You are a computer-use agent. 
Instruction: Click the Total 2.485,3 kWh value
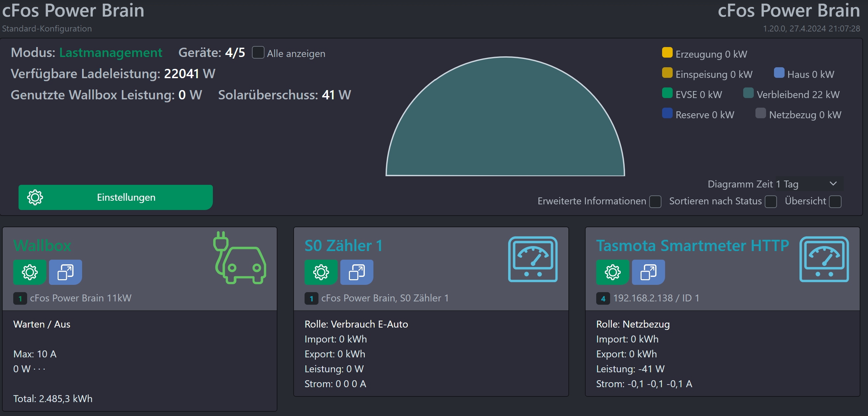pos(53,399)
